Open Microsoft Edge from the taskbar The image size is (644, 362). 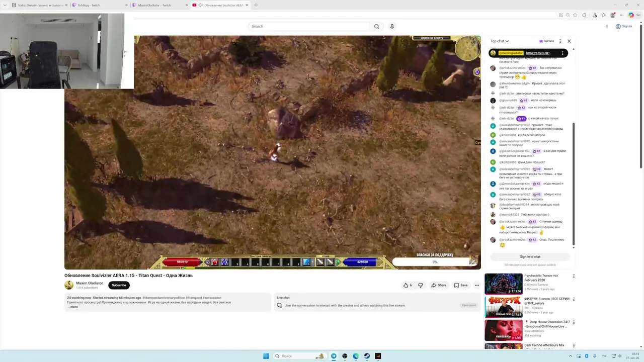pyautogui.click(x=356, y=356)
